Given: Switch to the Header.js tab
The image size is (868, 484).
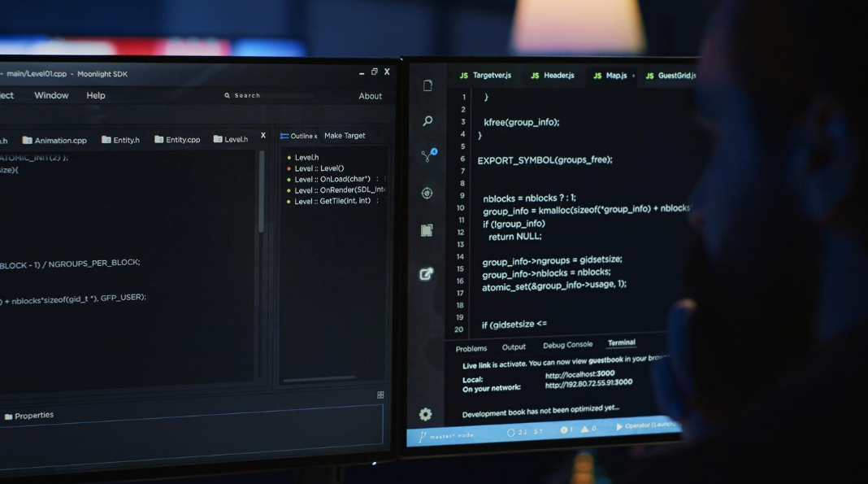Looking at the screenshot, I should pyautogui.click(x=553, y=76).
